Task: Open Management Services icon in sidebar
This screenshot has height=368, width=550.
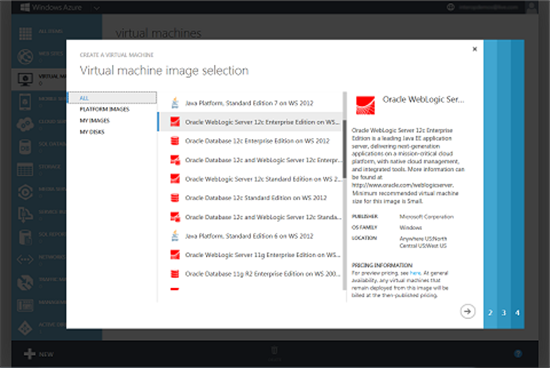Action: (25, 305)
